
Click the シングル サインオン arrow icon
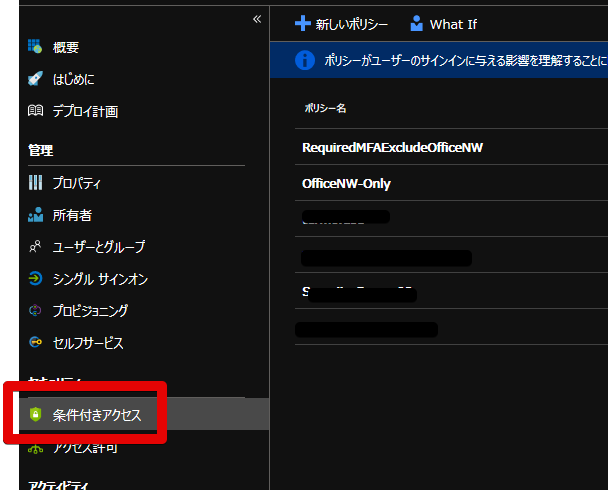click(x=35, y=278)
